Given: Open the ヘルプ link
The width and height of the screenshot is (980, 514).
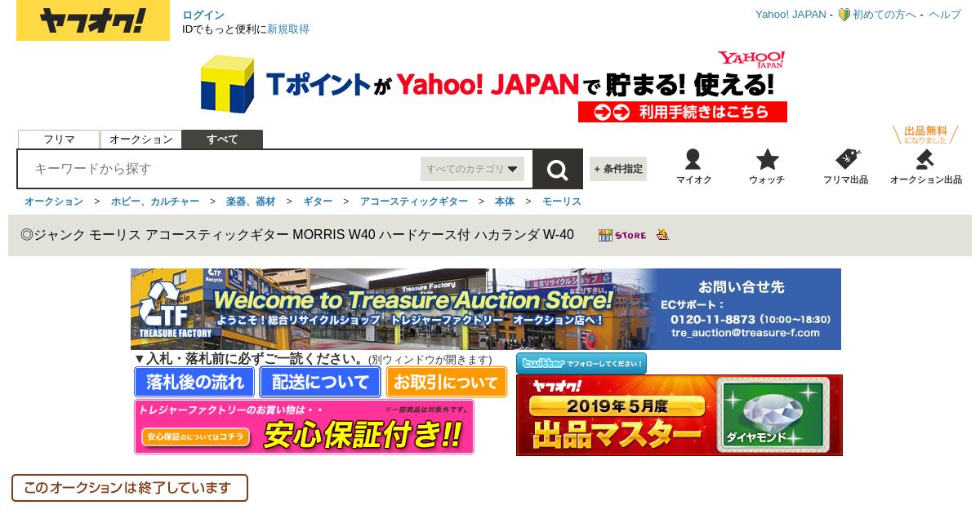Looking at the screenshot, I should (x=945, y=15).
